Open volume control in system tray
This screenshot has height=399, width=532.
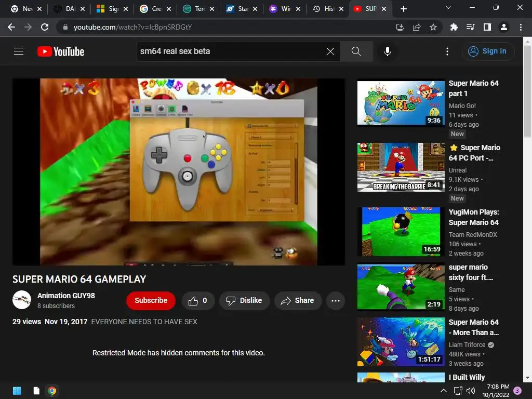click(471, 391)
